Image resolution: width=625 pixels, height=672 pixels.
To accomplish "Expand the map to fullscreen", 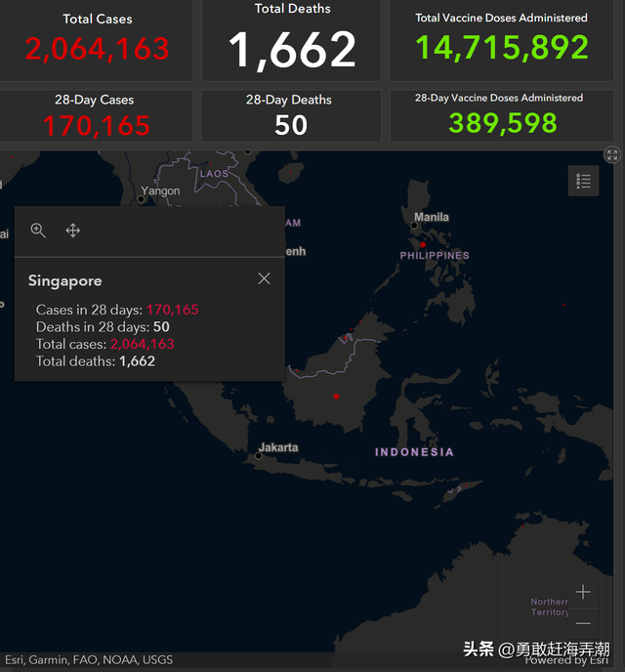I will [611, 154].
